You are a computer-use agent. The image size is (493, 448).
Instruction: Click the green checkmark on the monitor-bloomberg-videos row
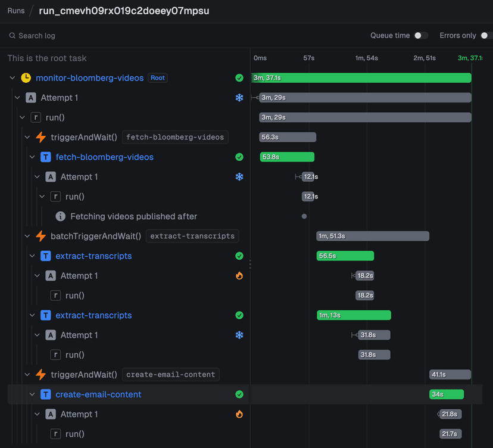[239, 77]
